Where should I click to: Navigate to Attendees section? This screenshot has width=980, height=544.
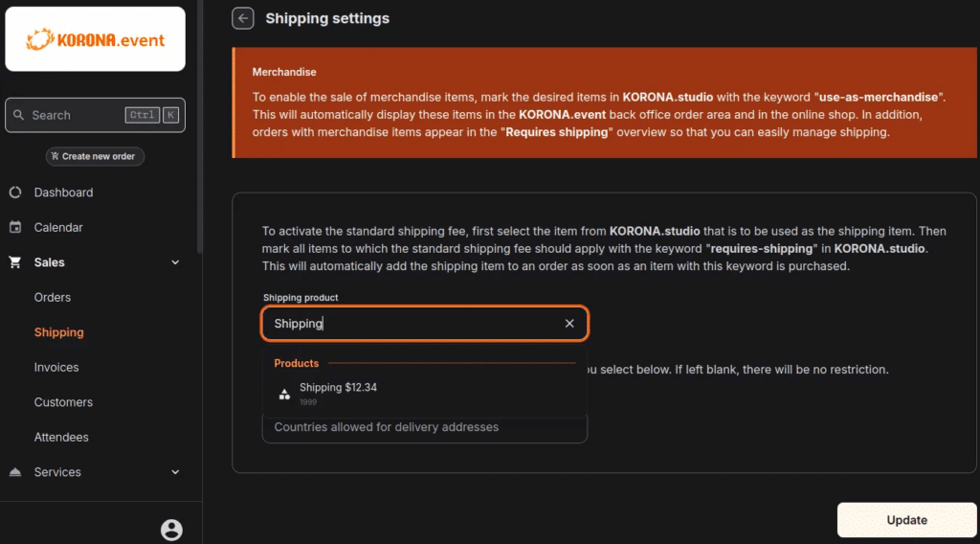pos(61,438)
